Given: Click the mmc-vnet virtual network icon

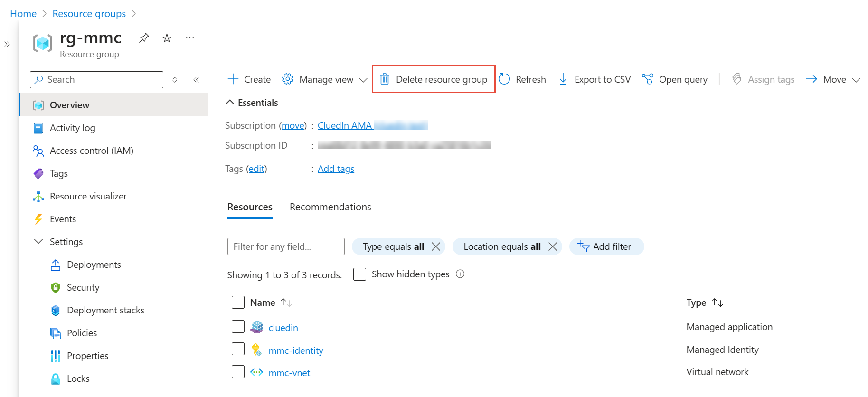Looking at the screenshot, I should (257, 372).
